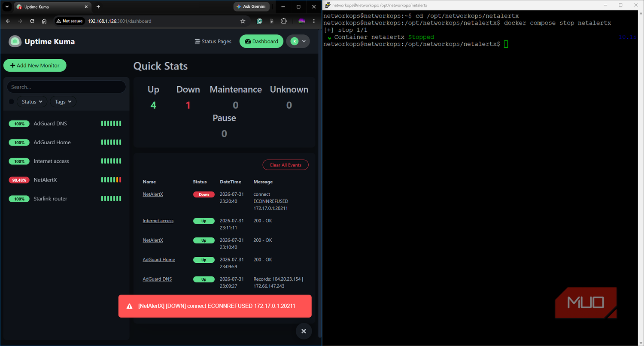Viewport: 644px width, 346px height.
Task: Go back in the browser
Action: (x=8, y=21)
